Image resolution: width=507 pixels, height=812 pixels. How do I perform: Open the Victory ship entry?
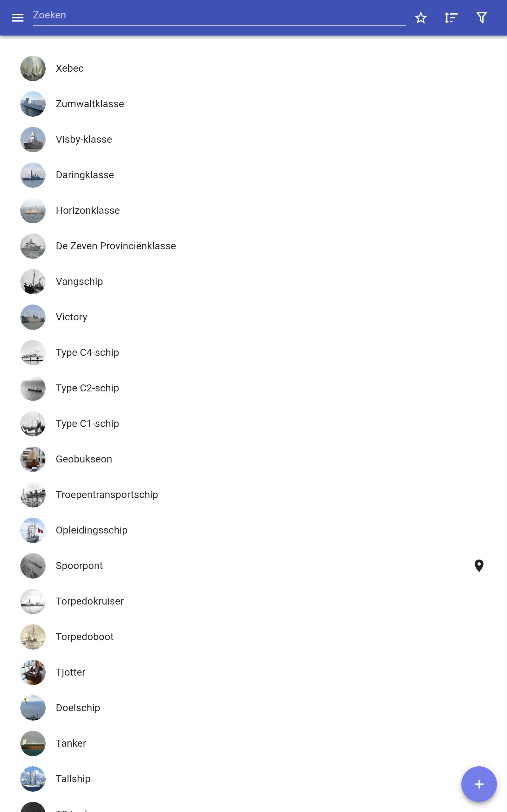coord(253,317)
